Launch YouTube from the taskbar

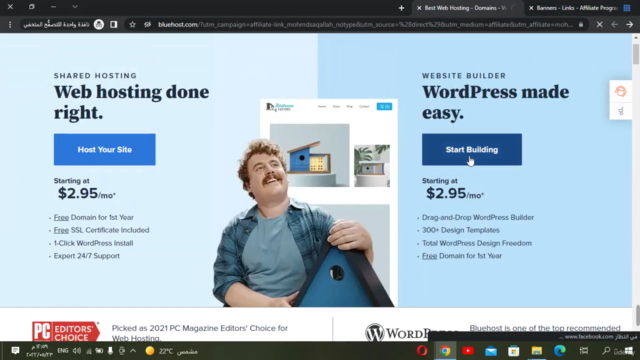468,351
